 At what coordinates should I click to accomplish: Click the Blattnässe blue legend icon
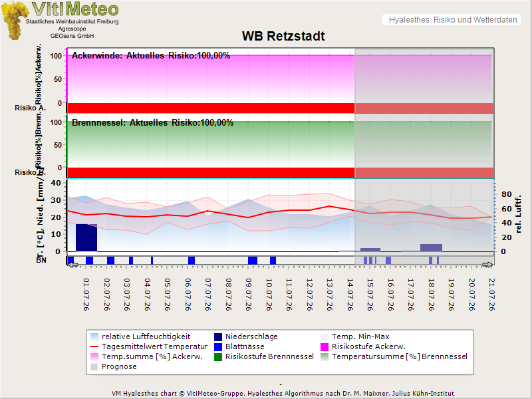tap(218, 346)
